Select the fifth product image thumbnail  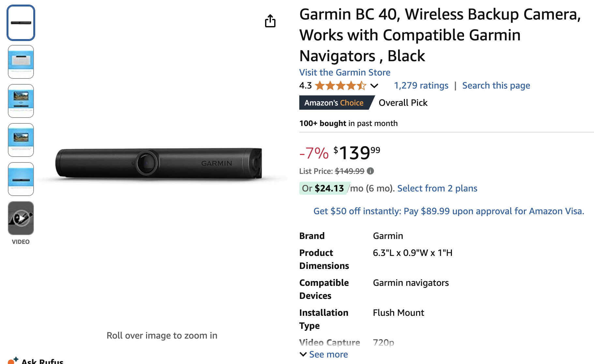21,179
